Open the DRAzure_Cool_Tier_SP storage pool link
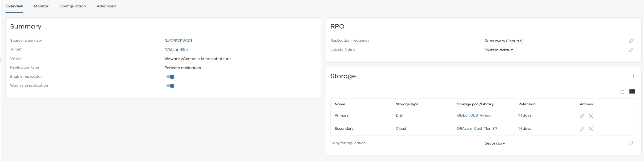 pos(477,129)
